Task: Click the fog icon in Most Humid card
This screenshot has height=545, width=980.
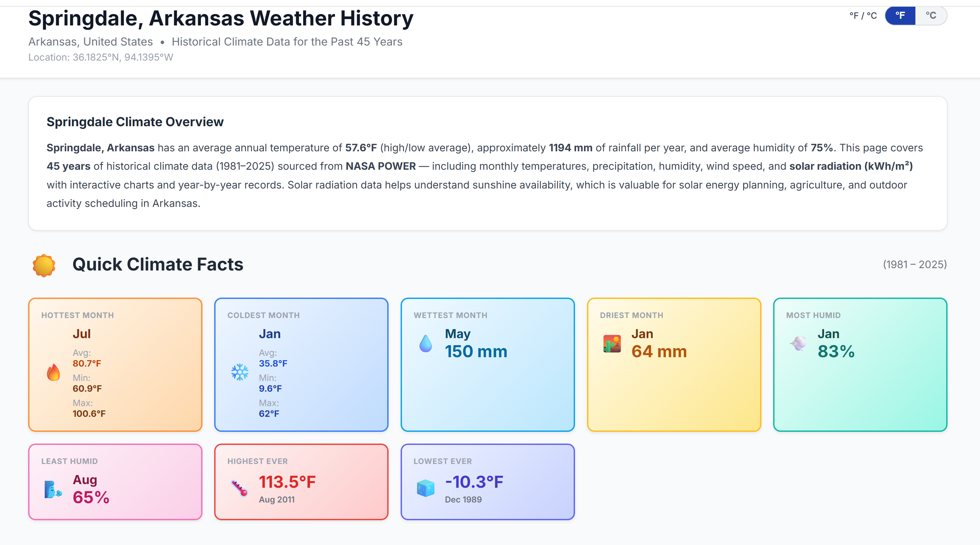Action: coord(798,343)
